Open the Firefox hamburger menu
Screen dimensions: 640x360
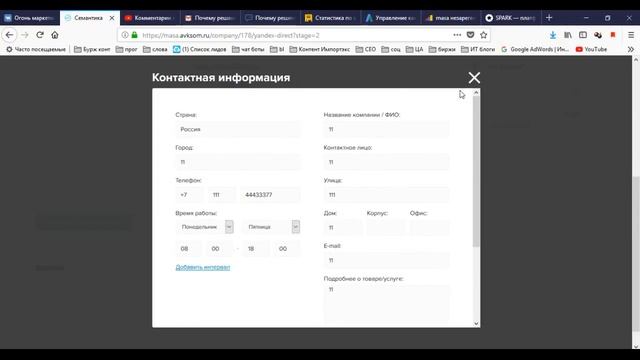point(631,35)
